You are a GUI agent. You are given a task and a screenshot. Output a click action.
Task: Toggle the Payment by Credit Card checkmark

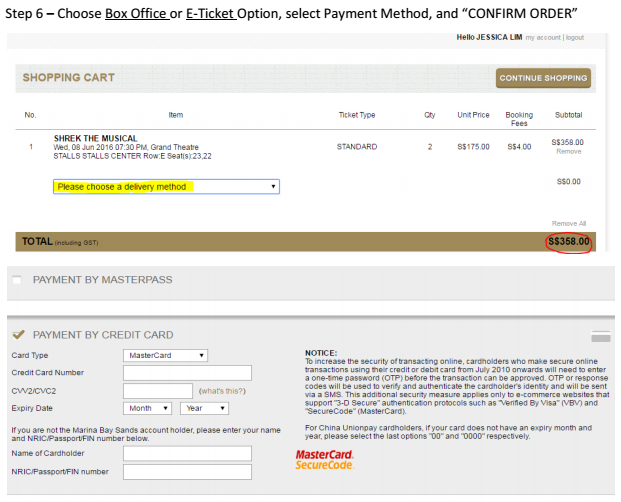tap(18, 335)
